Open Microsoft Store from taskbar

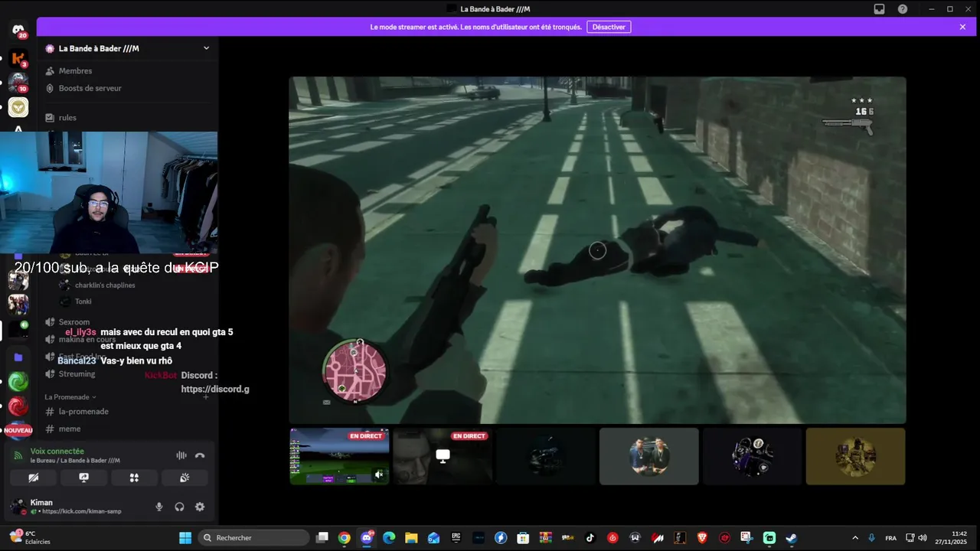click(x=523, y=538)
